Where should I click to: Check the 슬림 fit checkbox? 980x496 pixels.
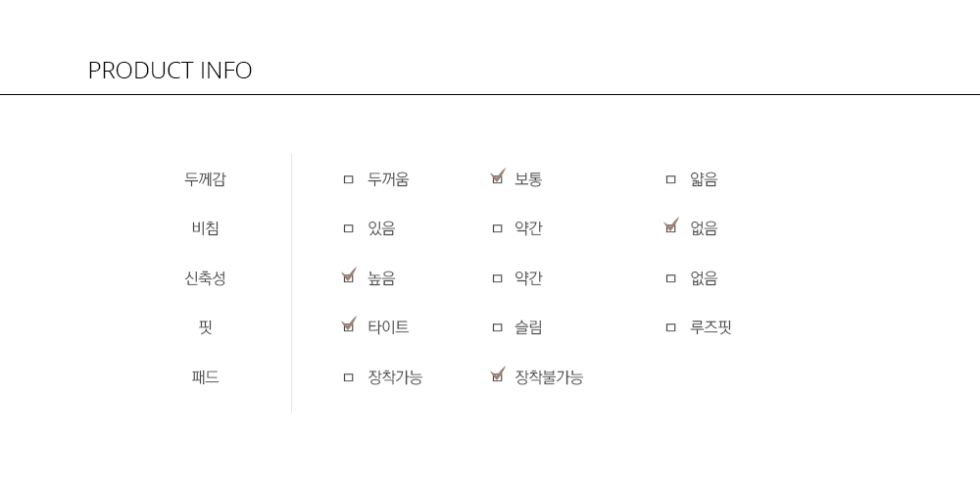coord(498,327)
